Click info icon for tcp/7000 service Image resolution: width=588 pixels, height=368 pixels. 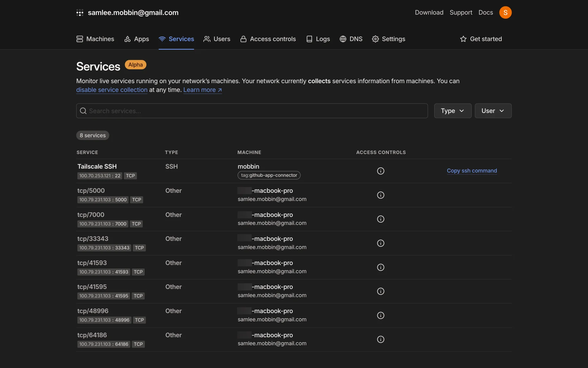coord(380,219)
